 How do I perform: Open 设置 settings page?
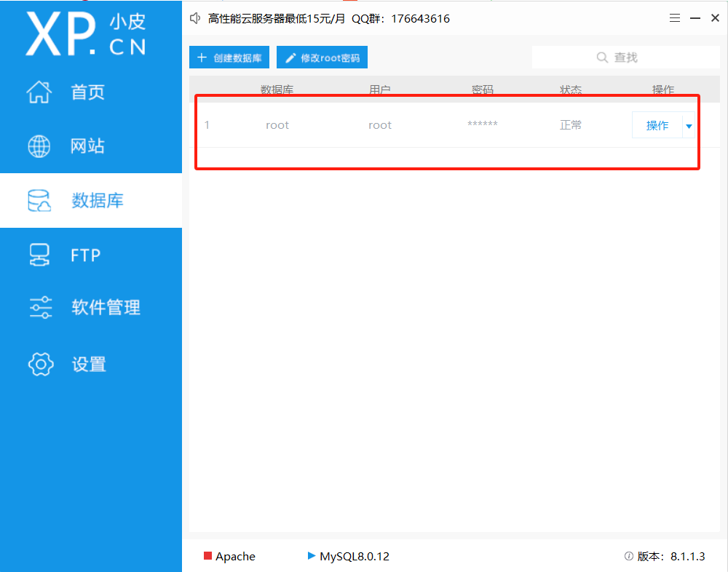[x=90, y=365]
